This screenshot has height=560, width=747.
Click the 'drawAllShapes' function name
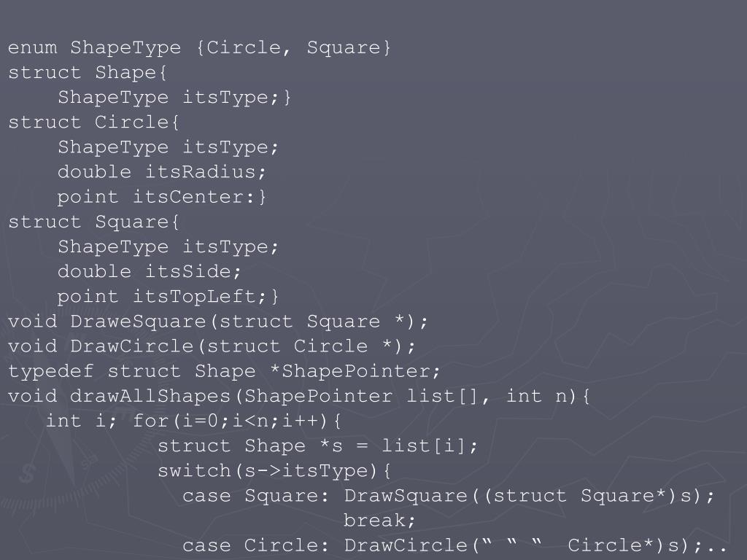[x=150, y=396]
